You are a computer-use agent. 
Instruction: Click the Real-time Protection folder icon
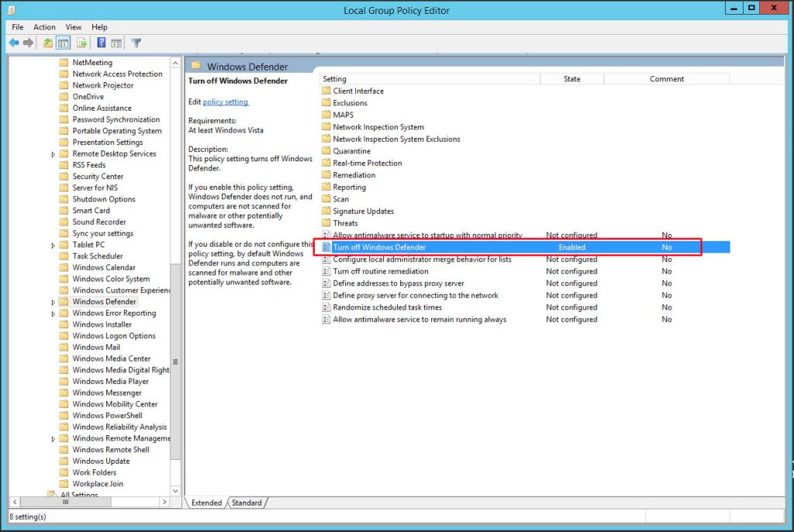pos(326,163)
